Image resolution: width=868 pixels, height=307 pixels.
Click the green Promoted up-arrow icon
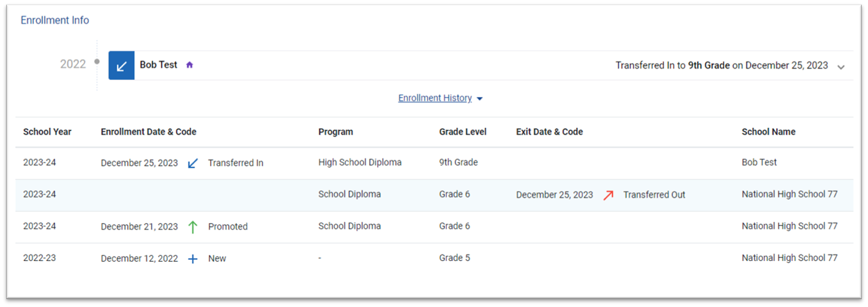193,227
